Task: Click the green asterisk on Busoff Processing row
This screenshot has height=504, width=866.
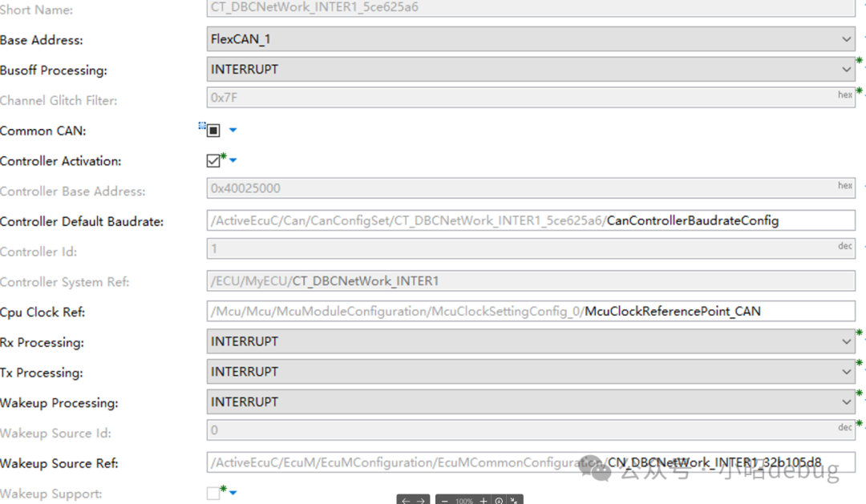Action: [859, 61]
